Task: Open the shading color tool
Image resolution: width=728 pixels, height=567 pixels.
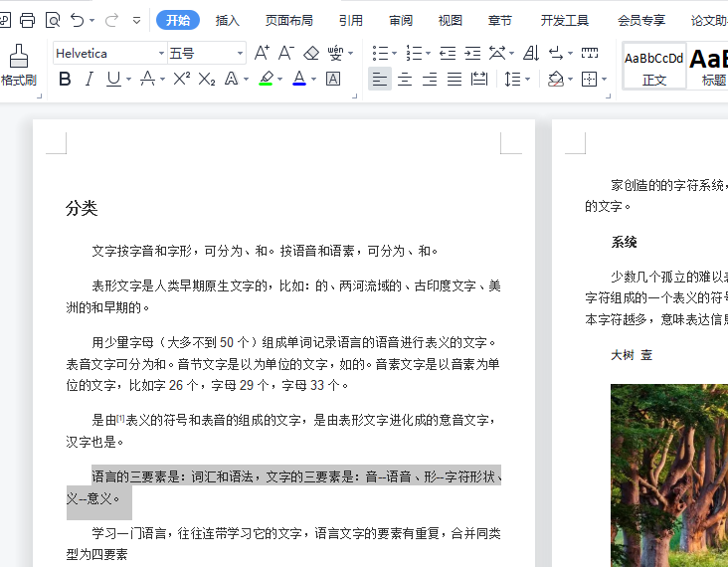Action: [556, 79]
